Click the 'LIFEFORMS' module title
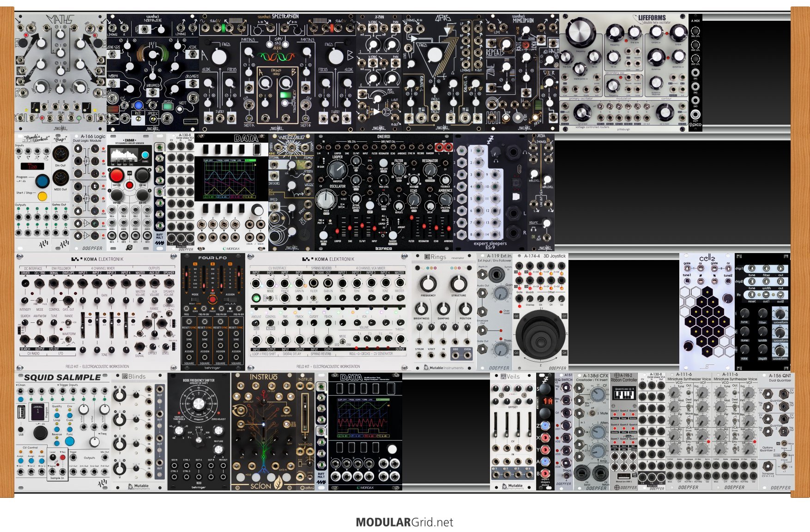This screenshot has height=532, width=810. coord(652,18)
